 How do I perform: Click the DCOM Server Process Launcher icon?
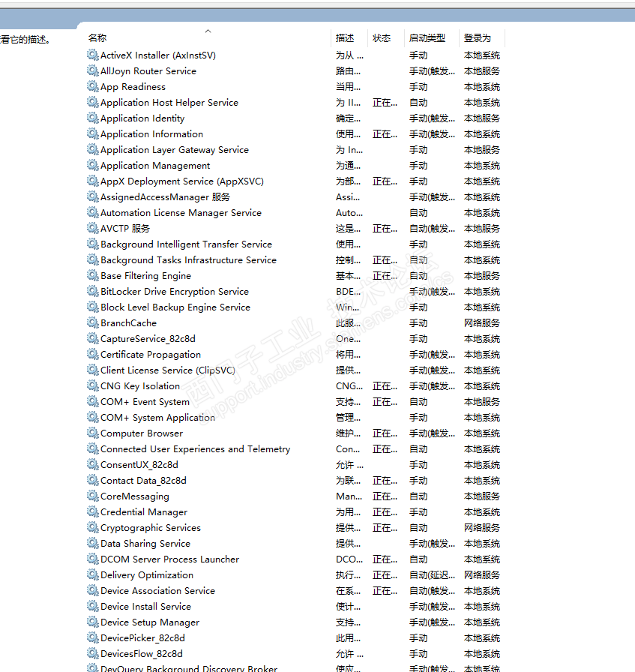[92, 559]
